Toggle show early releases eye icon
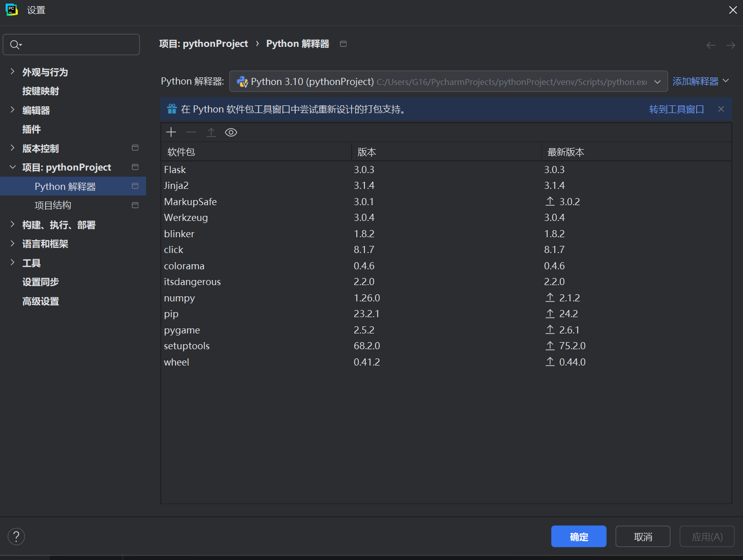The width and height of the screenshot is (743, 560). (231, 132)
